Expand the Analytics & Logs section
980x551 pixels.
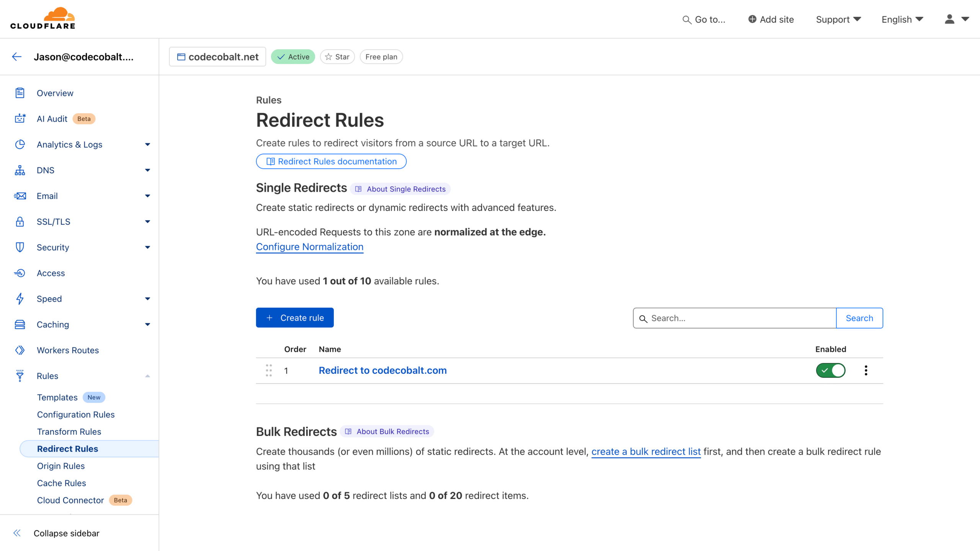coord(147,144)
